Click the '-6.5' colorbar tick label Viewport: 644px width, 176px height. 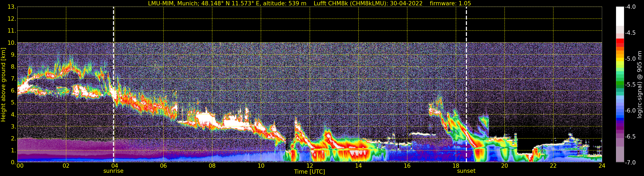630,136
